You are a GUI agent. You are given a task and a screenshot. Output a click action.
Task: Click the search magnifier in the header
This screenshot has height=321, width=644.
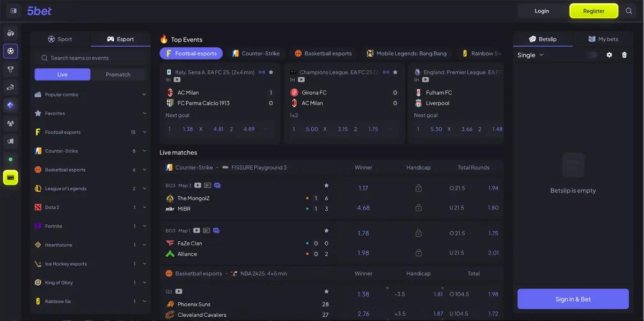coord(629,11)
